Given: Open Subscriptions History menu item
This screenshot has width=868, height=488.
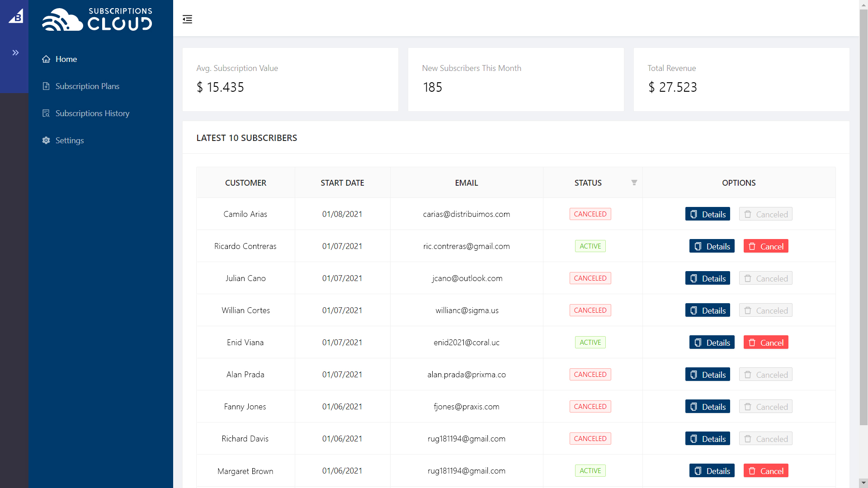Looking at the screenshot, I should click(92, 113).
